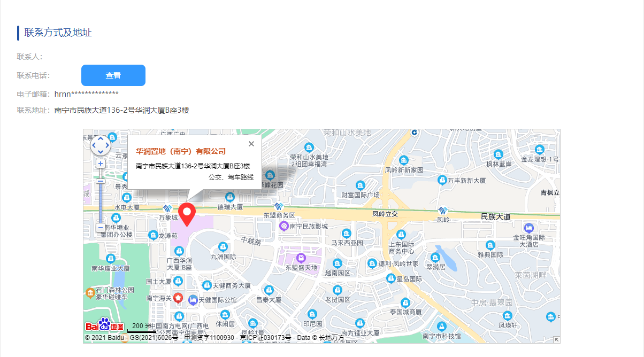Click the 越南园区 building icon
Viewport: 644px width, 357px height.
[x=337, y=263]
